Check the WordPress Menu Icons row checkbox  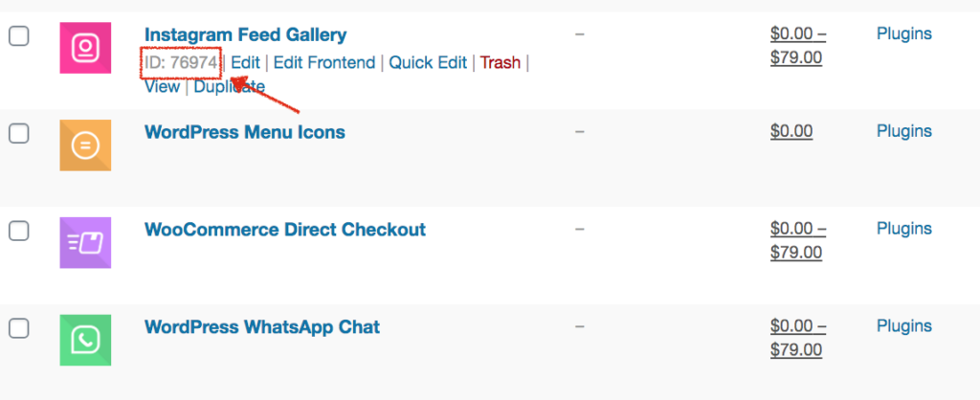[x=19, y=133]
